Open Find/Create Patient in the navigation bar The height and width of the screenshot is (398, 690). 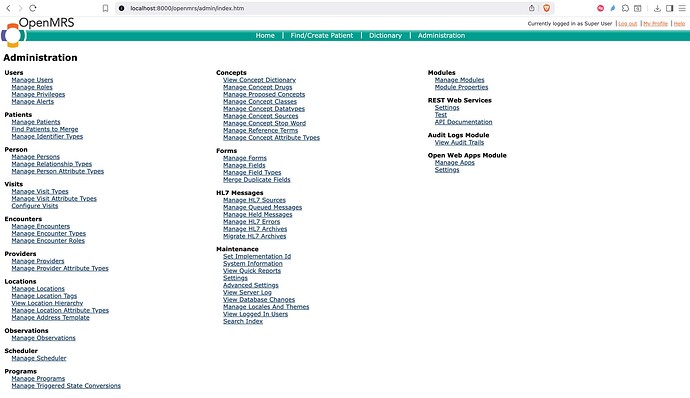click(322, 36)
